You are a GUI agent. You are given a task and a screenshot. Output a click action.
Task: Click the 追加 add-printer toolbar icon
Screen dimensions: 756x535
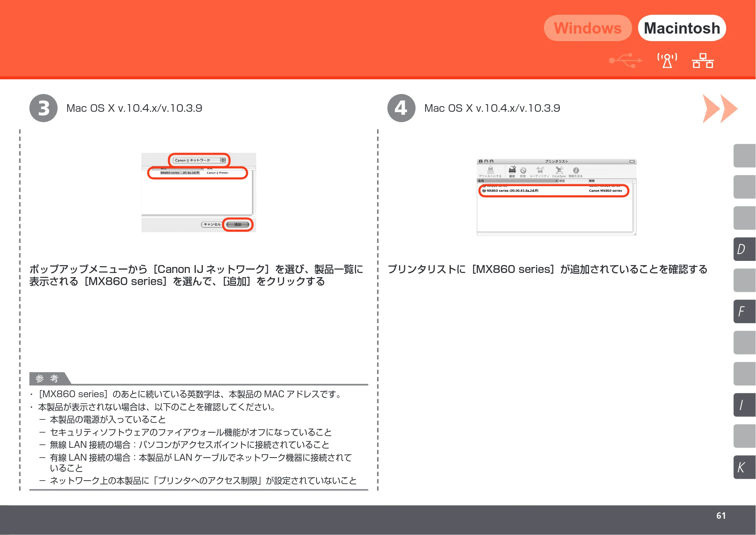coord(512,172)
